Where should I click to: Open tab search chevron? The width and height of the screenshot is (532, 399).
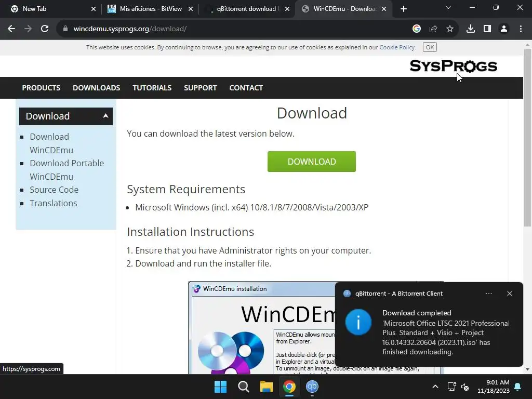448,7
